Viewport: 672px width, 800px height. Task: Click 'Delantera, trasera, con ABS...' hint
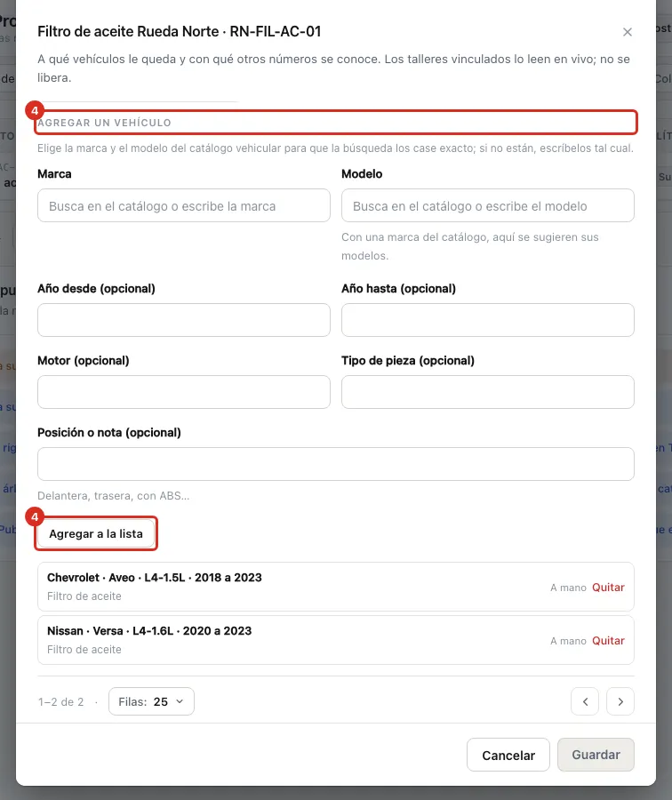(113, 496)
